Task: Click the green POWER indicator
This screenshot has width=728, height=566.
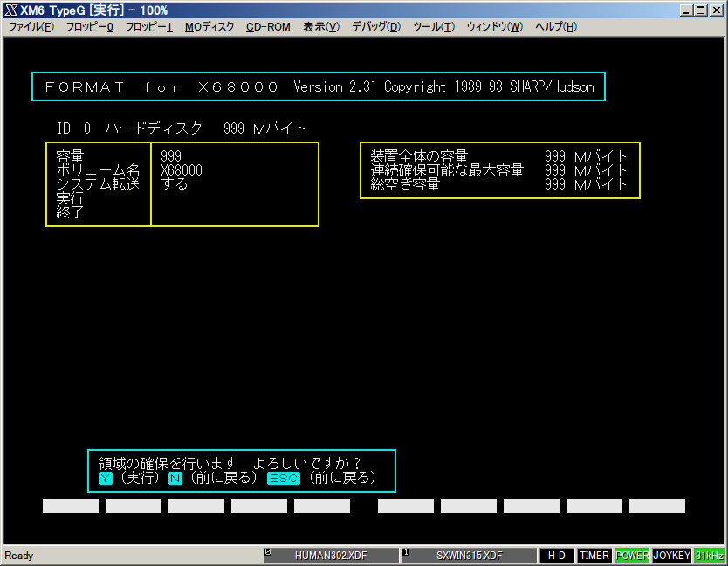Action: 632,556
